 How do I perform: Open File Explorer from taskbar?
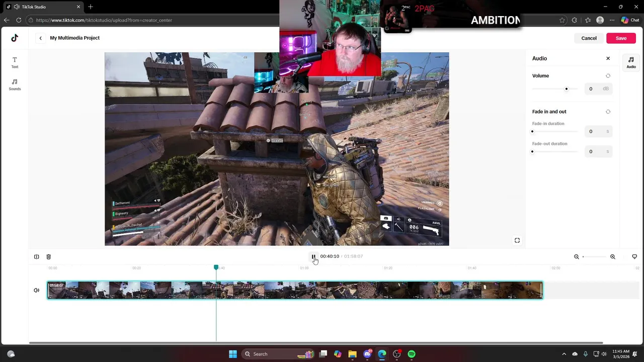tap(352, 354)
